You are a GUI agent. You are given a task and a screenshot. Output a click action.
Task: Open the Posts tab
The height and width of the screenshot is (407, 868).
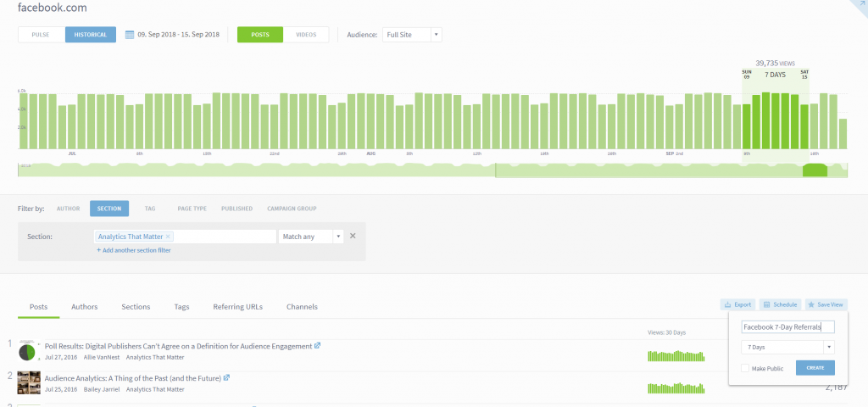[39, 307]
